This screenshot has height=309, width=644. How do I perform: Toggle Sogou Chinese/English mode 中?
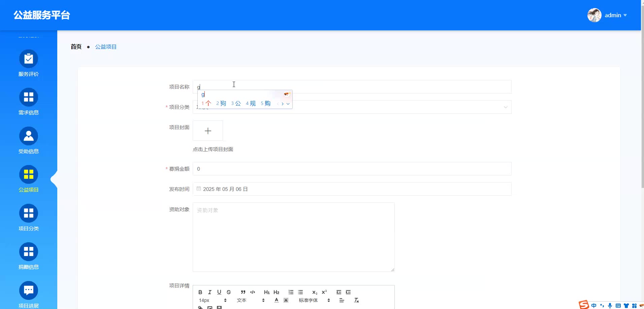(x=594, y=306)
